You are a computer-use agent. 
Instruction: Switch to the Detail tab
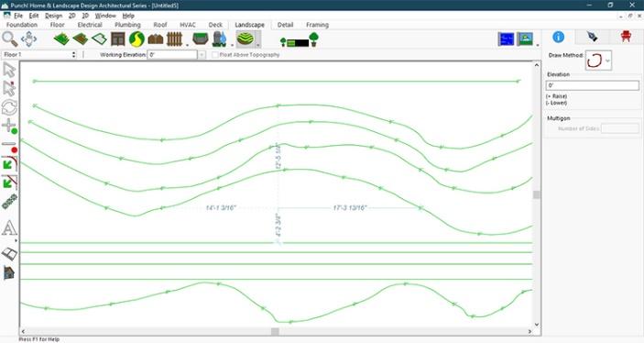pos(285,25)
